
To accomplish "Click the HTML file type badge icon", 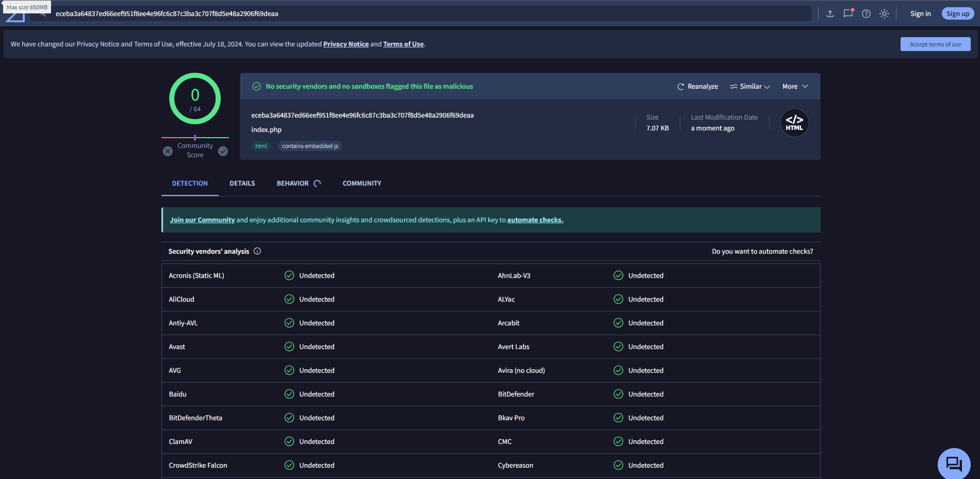I will click(794, 123).
